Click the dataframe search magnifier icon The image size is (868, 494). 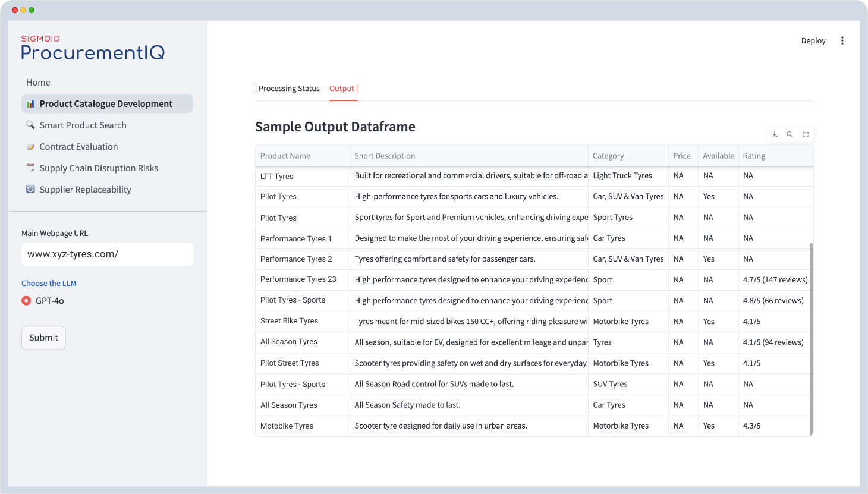[x=790, y=134]
